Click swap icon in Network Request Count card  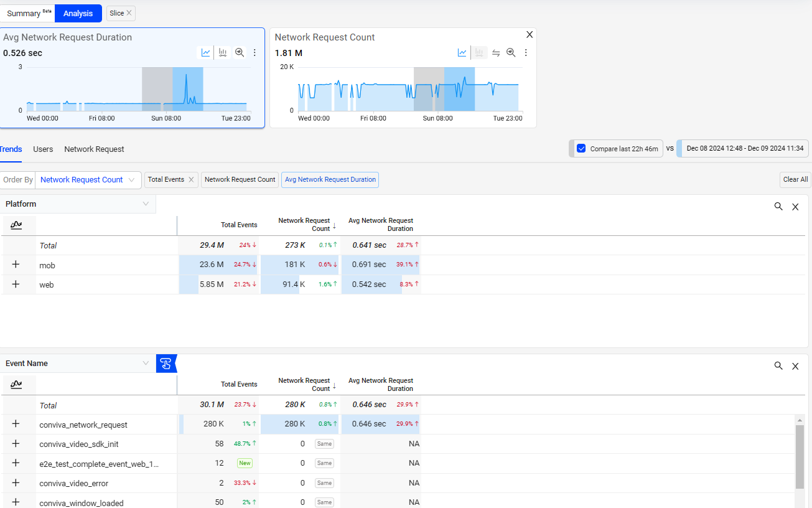(496, 53)
